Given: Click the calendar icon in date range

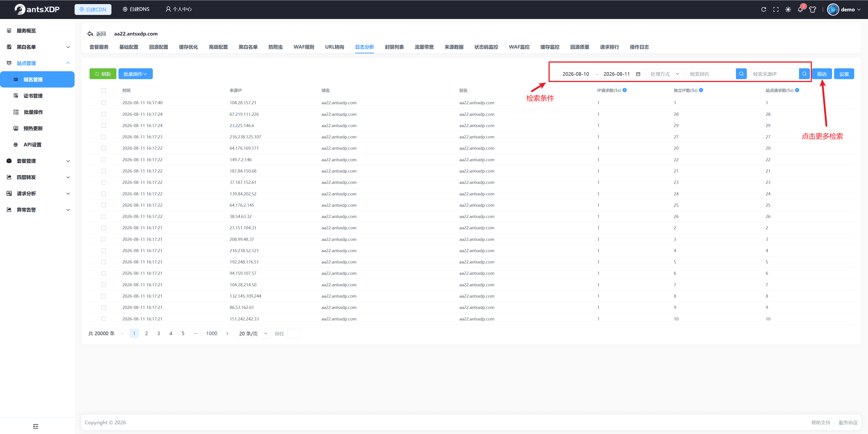Looking at the screenshot, I should [638, 74].
